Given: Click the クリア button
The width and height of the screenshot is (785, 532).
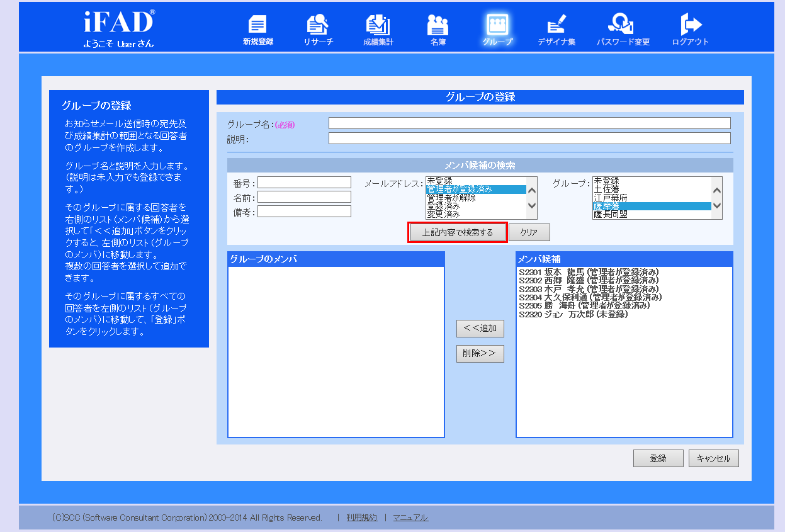Looking at the screenshot, I should [529, 232].
